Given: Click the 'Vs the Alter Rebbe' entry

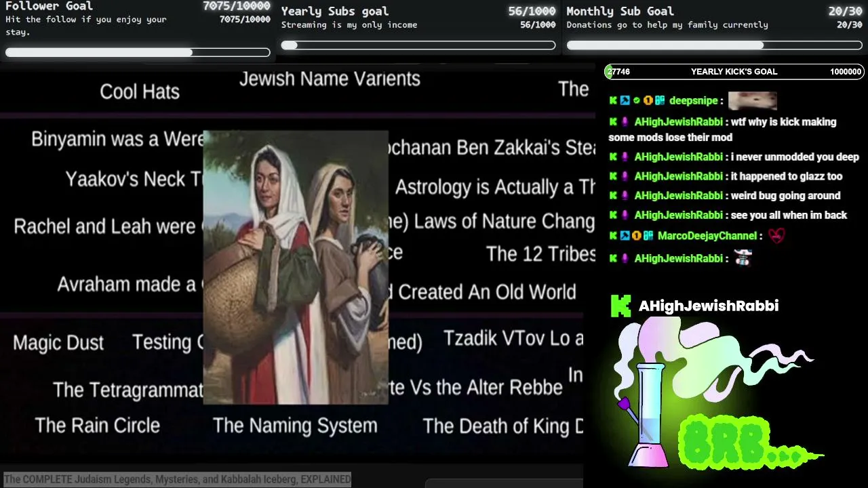Looking at the screenshot, I should click(x=476, y=388).
